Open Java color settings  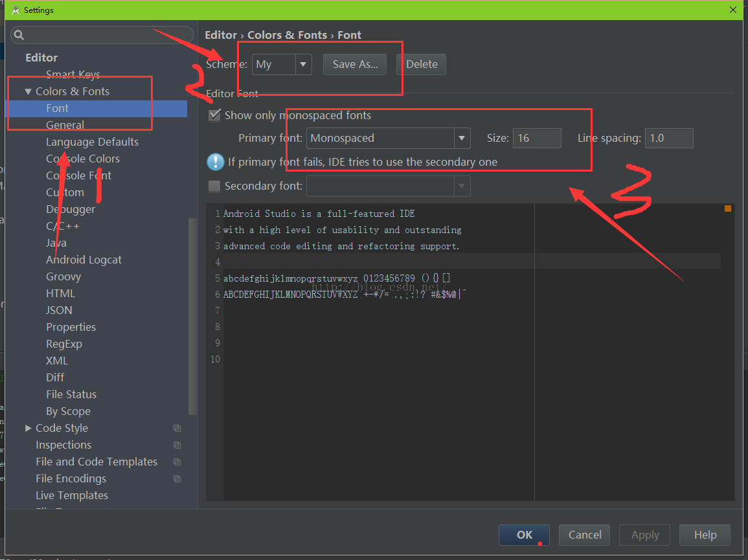click(x=56, y=243)
